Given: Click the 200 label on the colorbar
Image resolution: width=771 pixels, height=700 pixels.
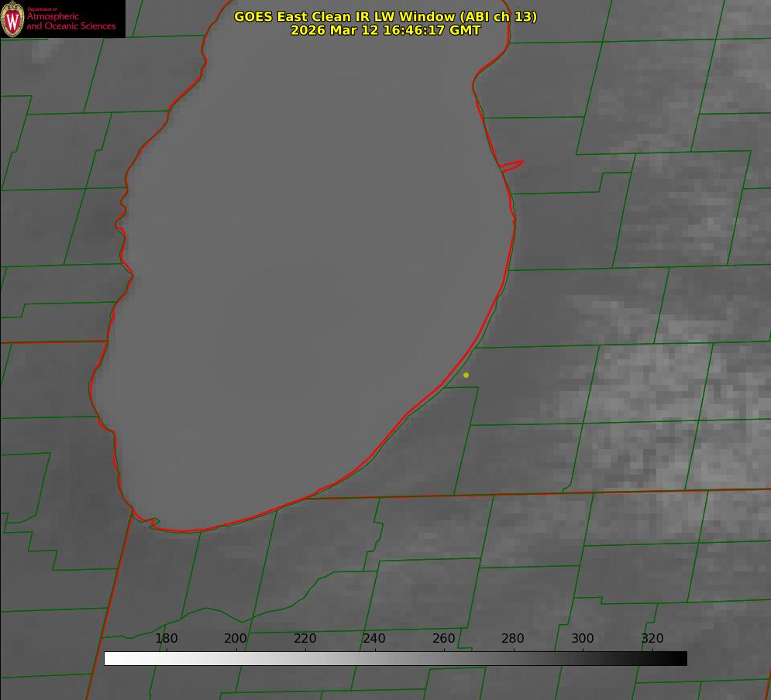Looking at the screenshot, I should (x=236, y=639).
